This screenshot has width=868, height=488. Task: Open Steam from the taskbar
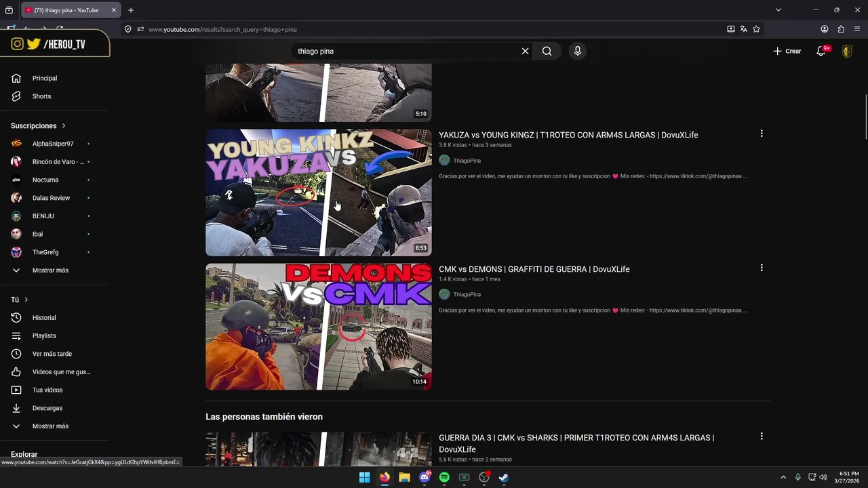click(x=504, y=477)
